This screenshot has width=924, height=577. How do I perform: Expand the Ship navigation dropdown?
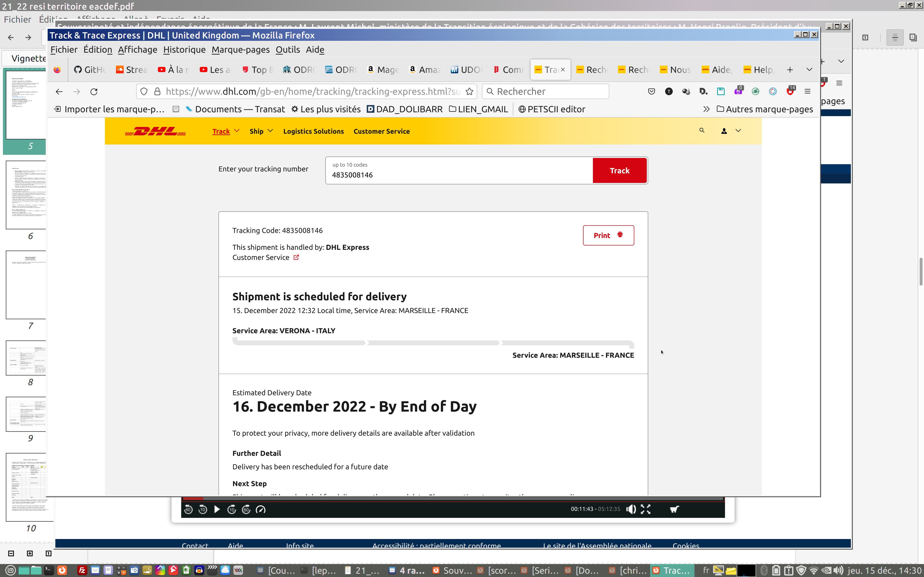(261, 131)
